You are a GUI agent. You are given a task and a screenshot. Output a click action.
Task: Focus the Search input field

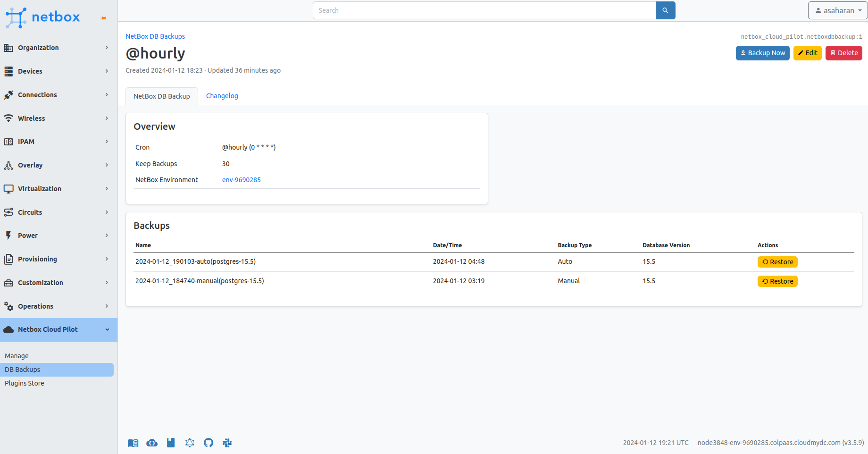(484, 10)
